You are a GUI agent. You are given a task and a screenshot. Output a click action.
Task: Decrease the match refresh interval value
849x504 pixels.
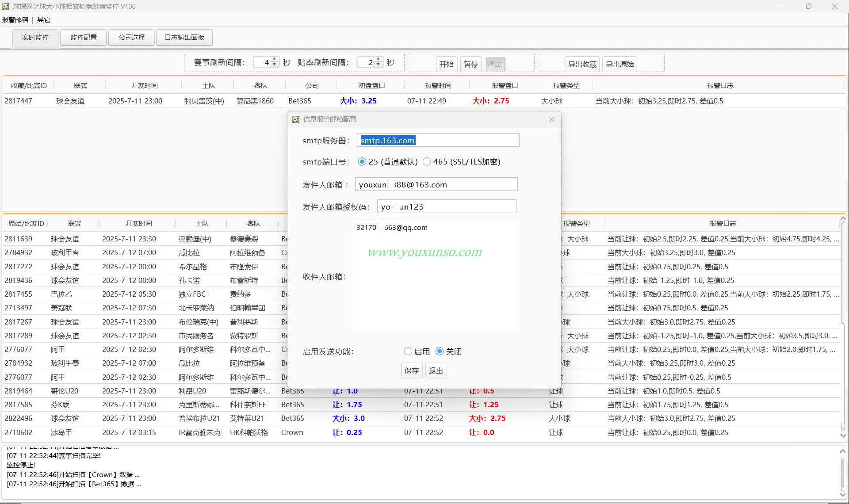[x=275, y=65]
